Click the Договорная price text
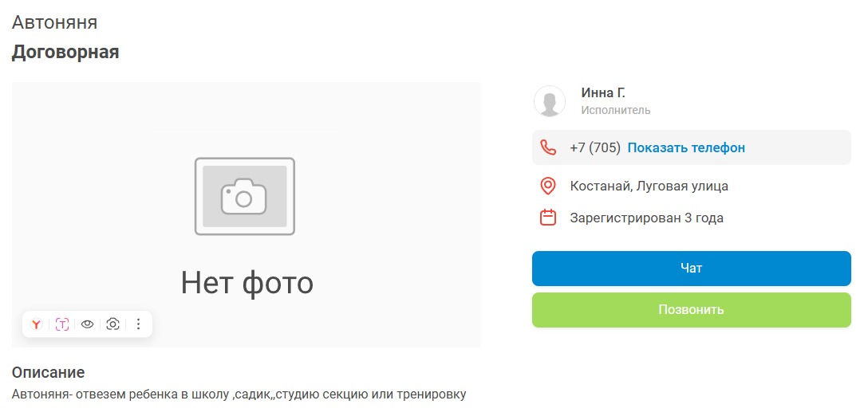868x416 pixels. tap(65, 53)
